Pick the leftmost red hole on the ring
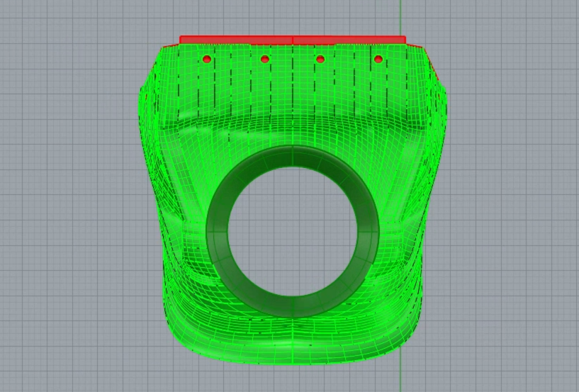579x392 pixels. tap(207, 59)
